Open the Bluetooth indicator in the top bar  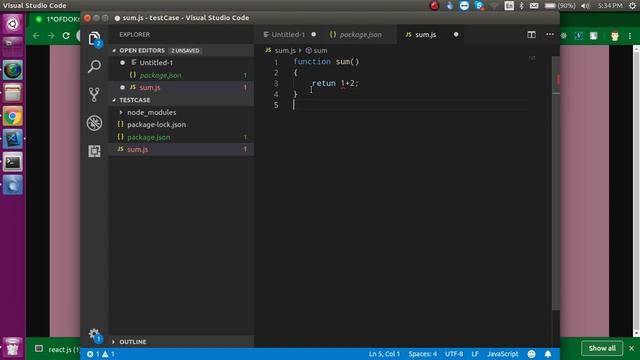(521, 6)
